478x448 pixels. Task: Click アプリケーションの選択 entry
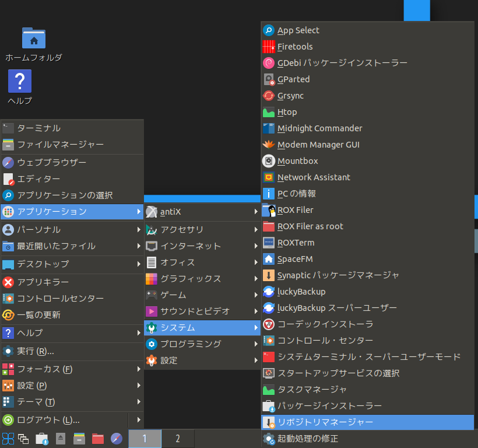pyautogui.click(x=72, y=195)
